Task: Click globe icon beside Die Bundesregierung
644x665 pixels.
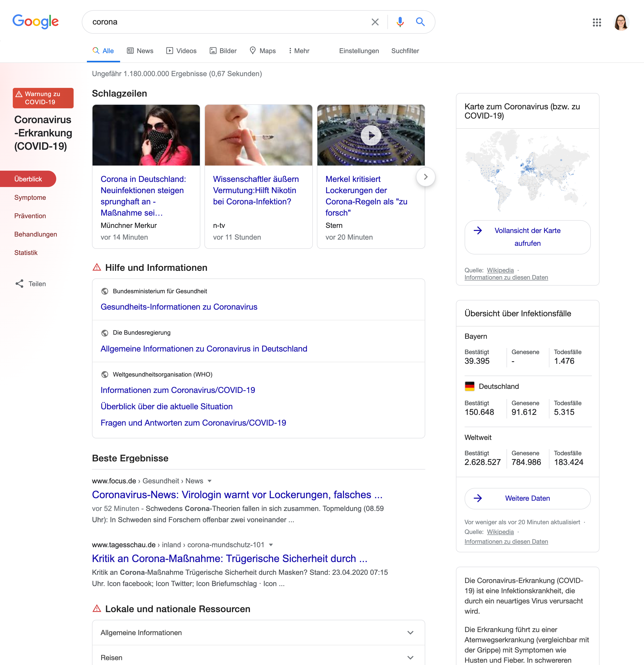Action: pos(105,333)
